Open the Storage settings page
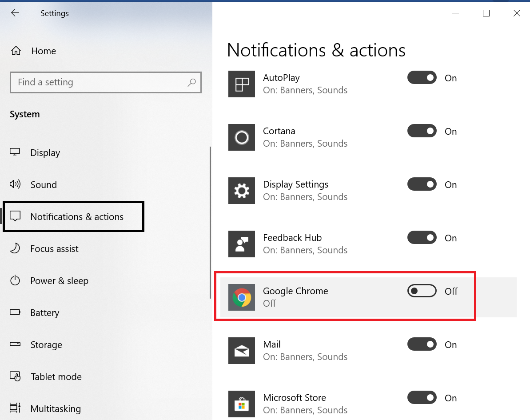 point(46,345)
